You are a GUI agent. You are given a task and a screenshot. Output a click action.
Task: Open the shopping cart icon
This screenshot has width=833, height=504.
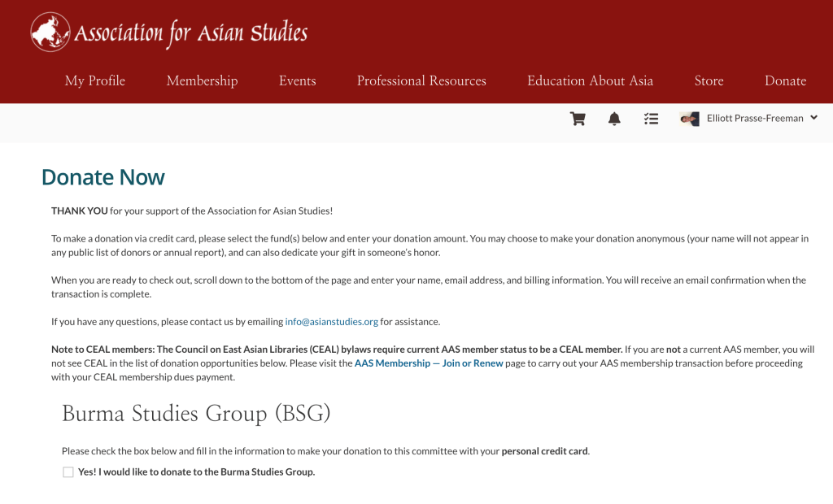578,119
